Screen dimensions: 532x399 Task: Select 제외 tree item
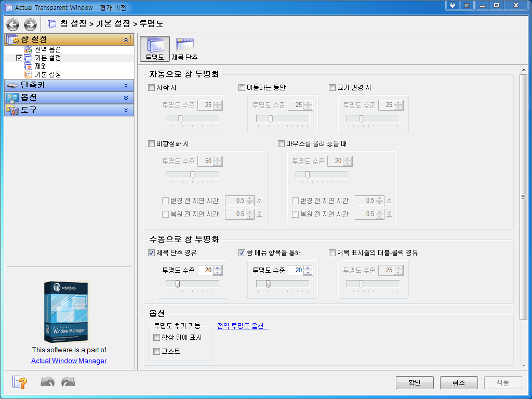(41, 66)
